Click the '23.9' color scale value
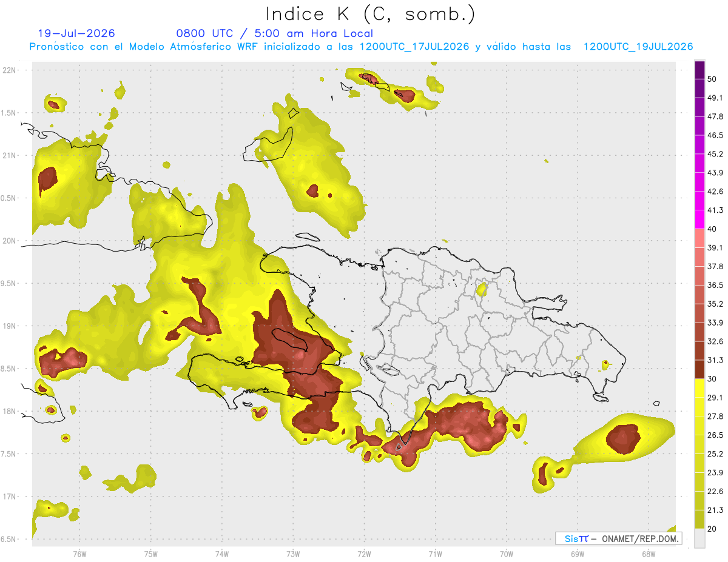This screenshot has height=562, width=728. coord(715,473)
